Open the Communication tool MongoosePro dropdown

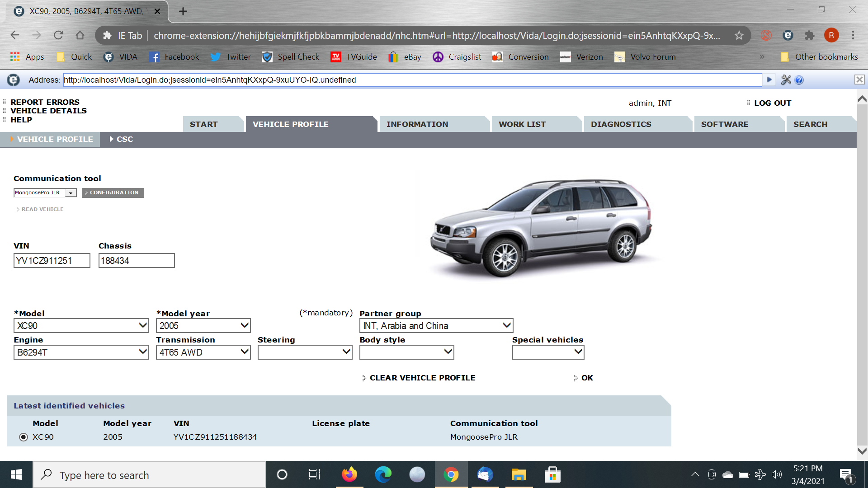point(45,193)
